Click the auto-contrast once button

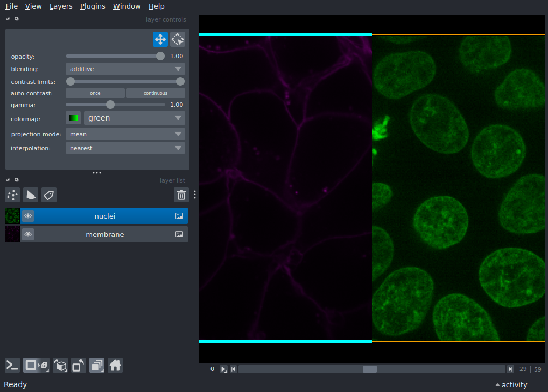(x=95, y=93)
